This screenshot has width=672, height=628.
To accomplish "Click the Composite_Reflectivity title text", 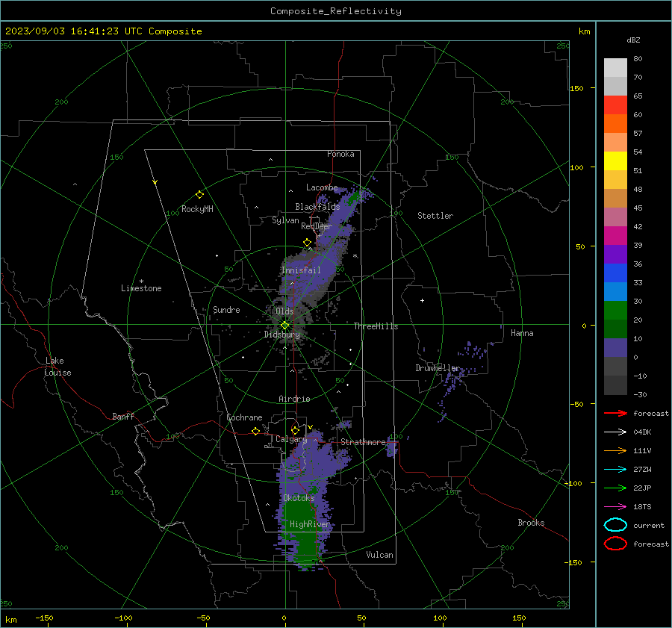I will tap(335, 11).
